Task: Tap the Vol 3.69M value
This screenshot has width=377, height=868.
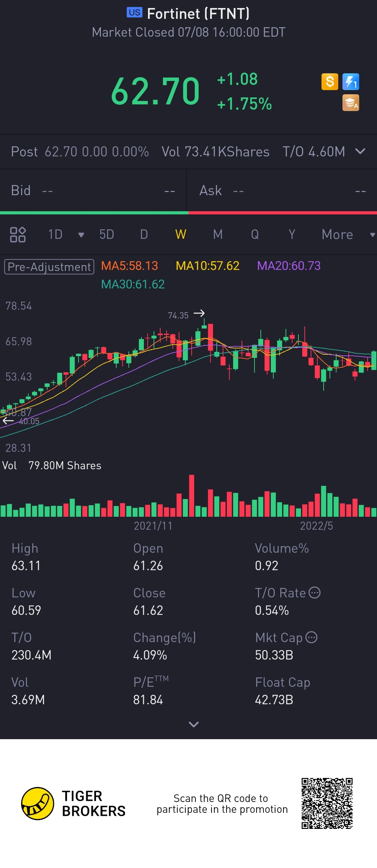Action: pos(28,700)
